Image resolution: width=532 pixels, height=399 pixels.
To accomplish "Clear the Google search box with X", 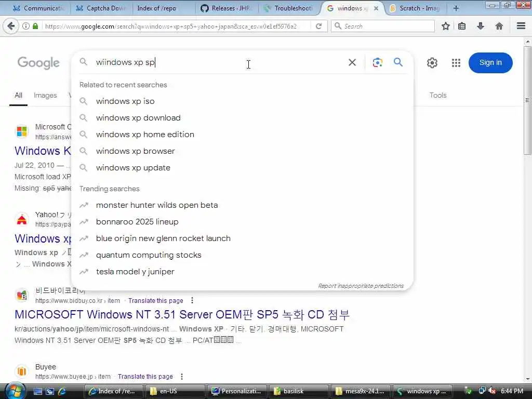I will [352, 62].
